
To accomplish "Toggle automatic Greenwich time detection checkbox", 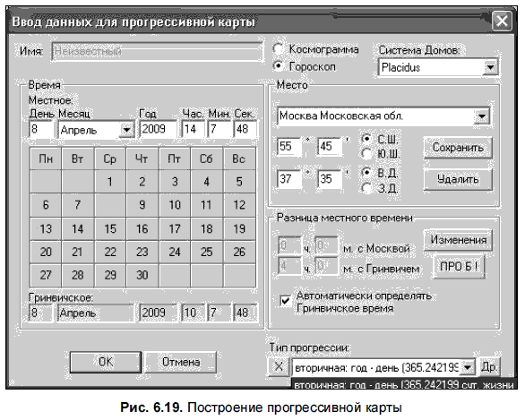I will click(285, 301).
